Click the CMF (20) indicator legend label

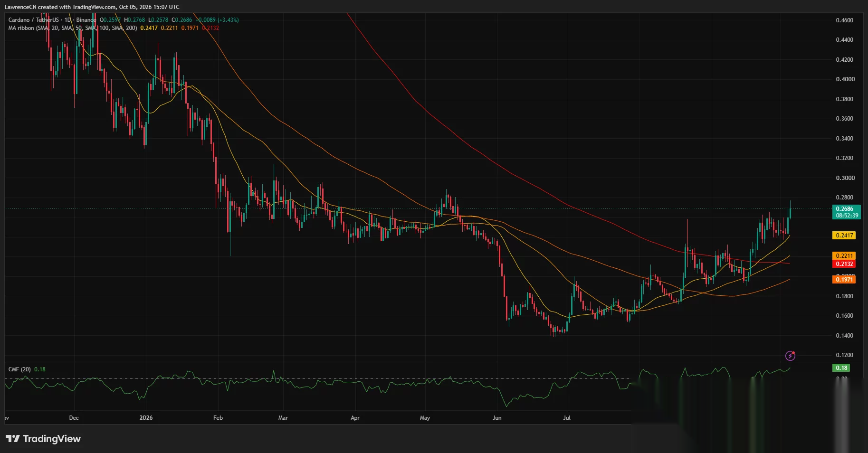(19, 369)
